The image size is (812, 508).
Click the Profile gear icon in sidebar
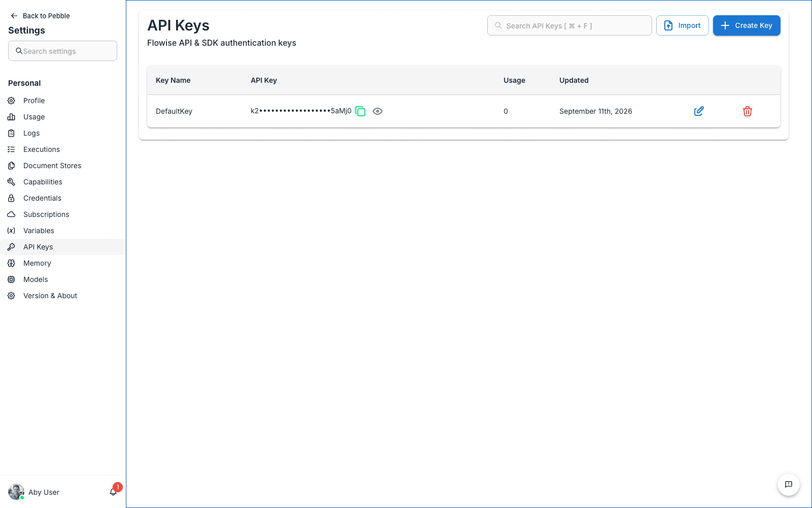(x=11, y=101)
